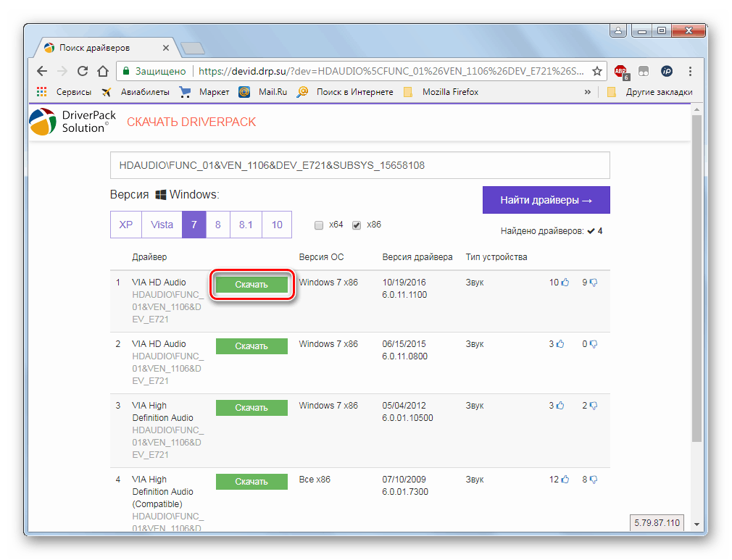Thumbs up the 07/10/2009 driver
The width and height of the screenshot is (732, 560).
[565, 480]
